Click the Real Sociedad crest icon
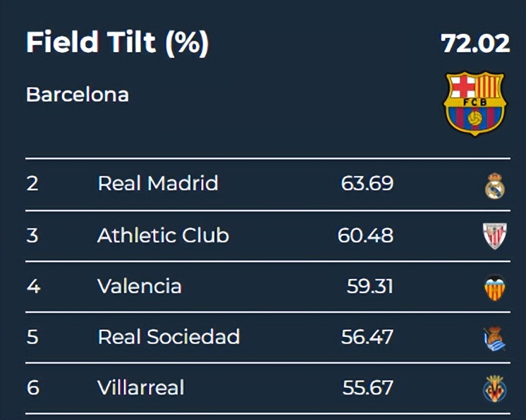 494,338
